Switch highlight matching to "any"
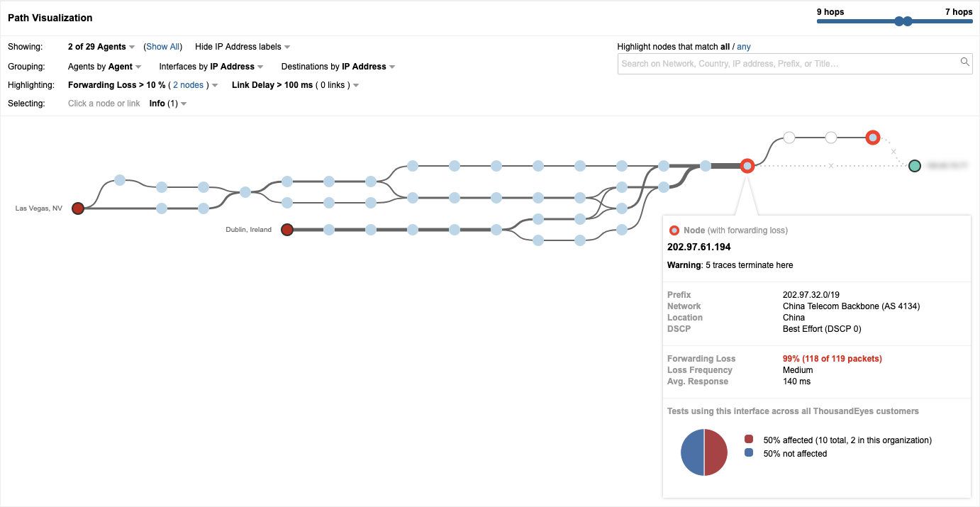The image size is (980, 507). pyautogui.click(x=744, y=47)
